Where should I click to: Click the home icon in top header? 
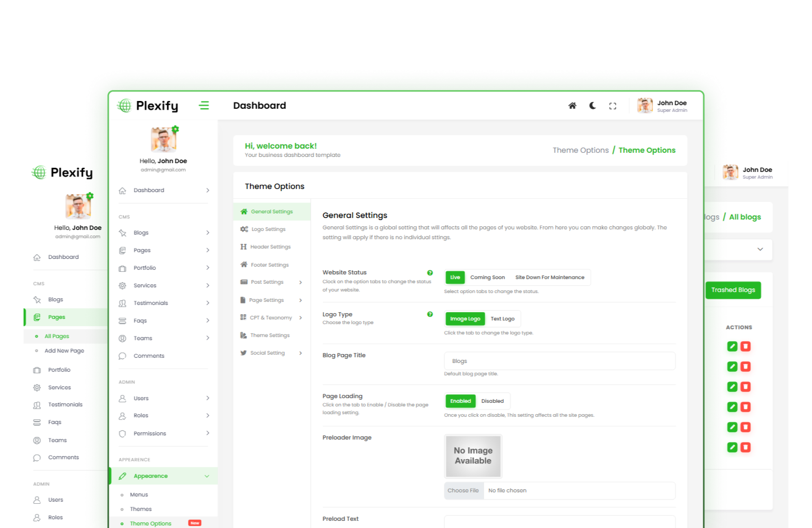point(572,106)
